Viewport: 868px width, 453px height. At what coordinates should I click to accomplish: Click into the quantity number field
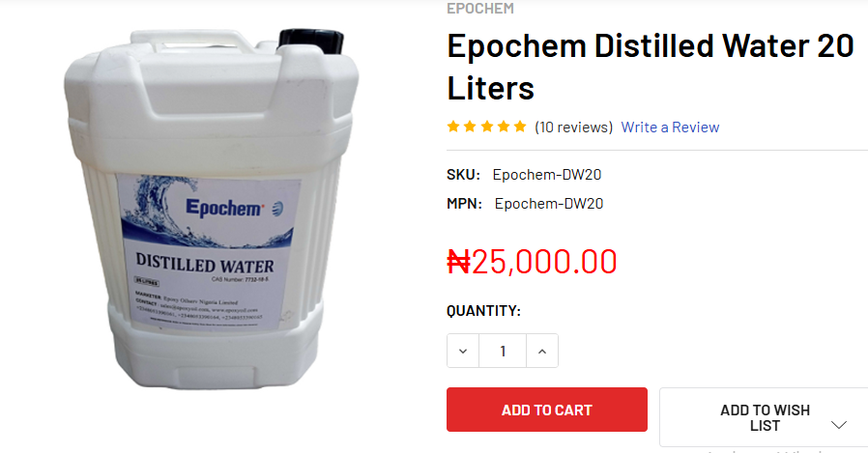tap(503, 351)
